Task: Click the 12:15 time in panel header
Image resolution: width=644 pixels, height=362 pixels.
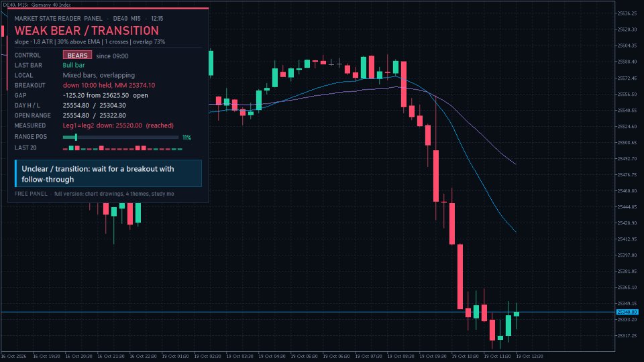Action: coord(157,19)
